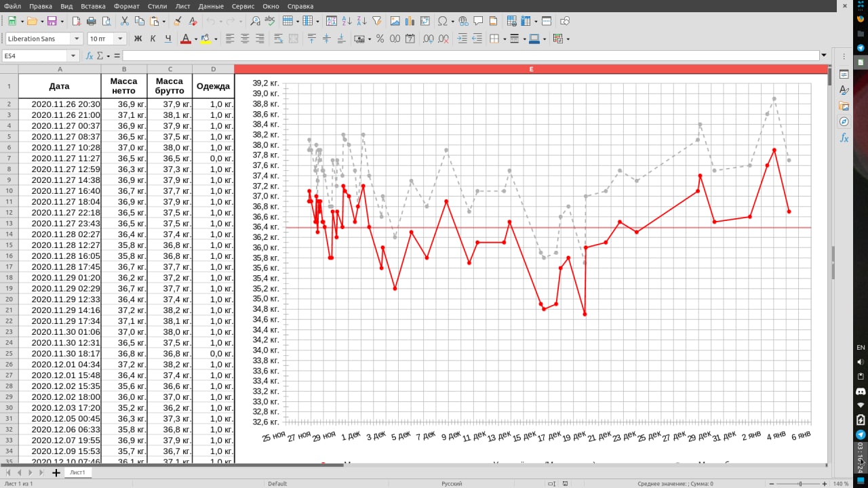Open the Вставка menu

(x=93, y=6)
